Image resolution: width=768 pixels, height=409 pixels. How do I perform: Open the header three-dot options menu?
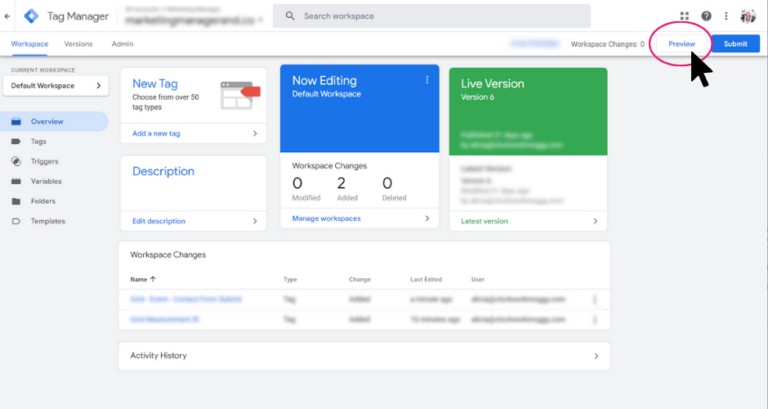(x=726, y=16)
